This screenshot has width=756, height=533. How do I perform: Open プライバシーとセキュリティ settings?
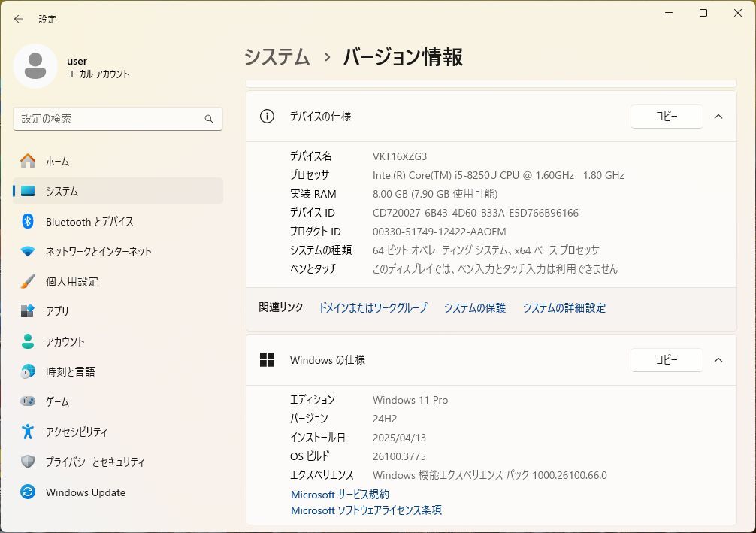click(118, 462)
